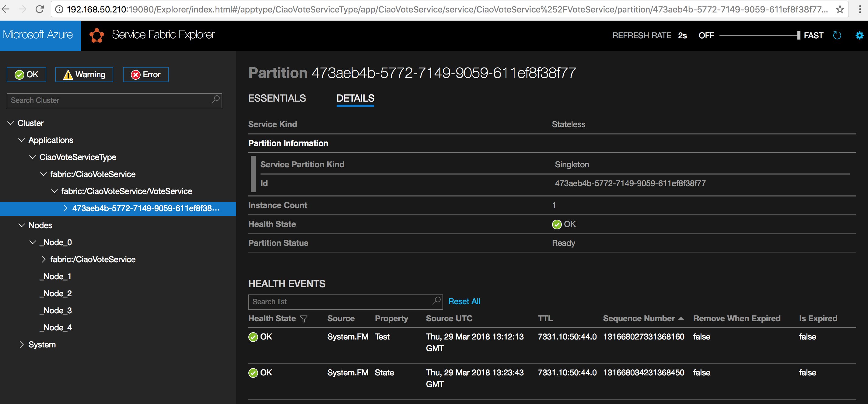Select _Node_4 in the tree

55,328
